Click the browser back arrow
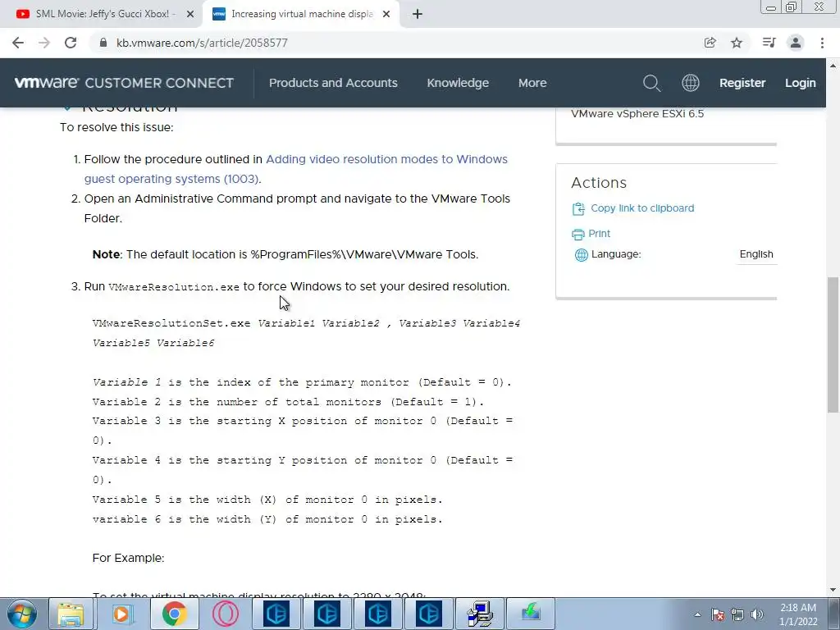The image size is (840, 630). pyautogui.click(x=18, y=43)
